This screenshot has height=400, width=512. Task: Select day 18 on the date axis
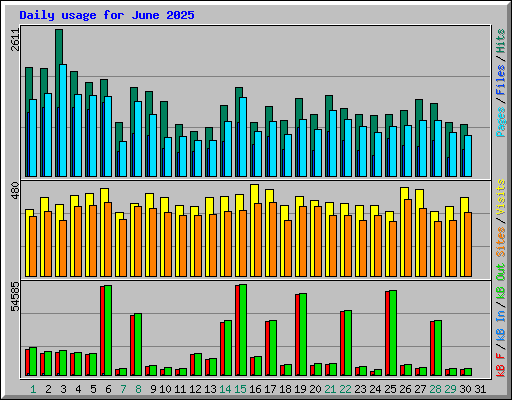coord(285,389)
